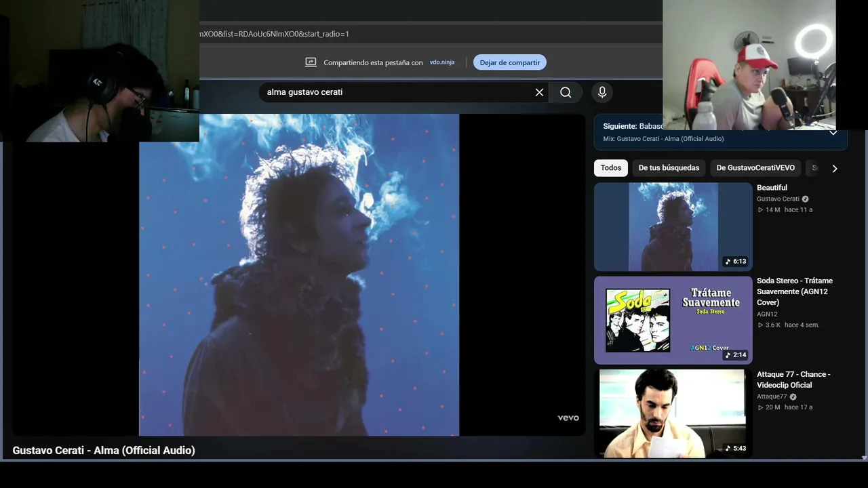Click the Attaque 77 Chance thumbnail
Screen dimensions: 868x488
point(673,413)
